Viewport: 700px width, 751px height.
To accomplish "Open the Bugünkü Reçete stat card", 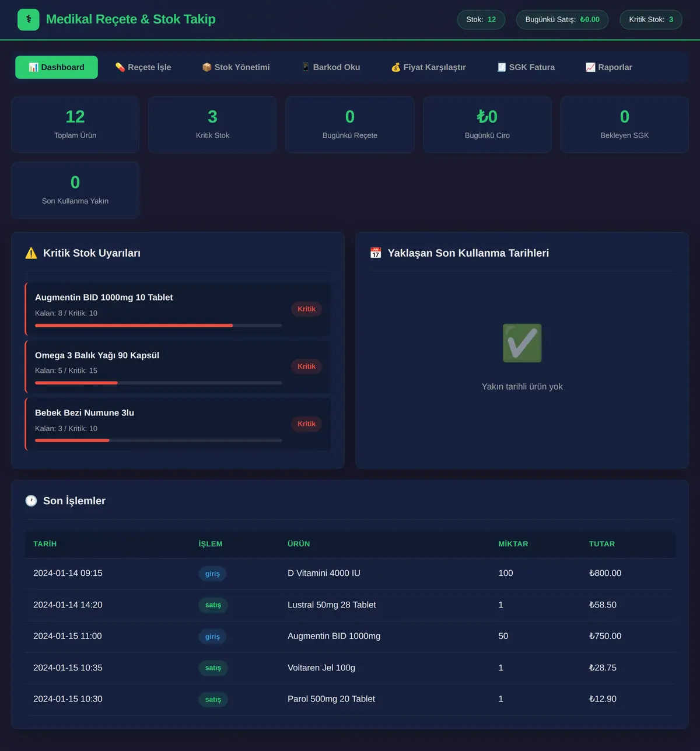I will coord(350,125).
